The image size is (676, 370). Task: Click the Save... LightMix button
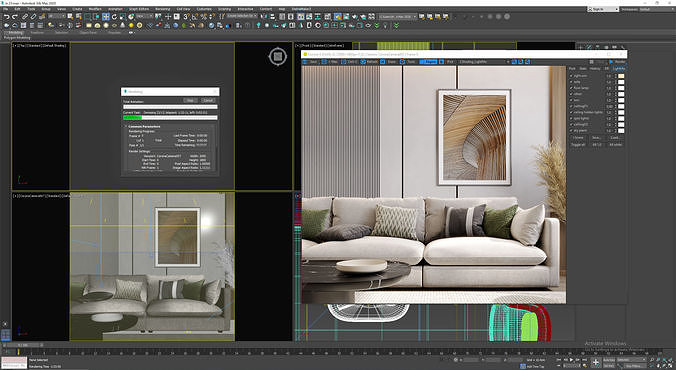click(596, 138)
